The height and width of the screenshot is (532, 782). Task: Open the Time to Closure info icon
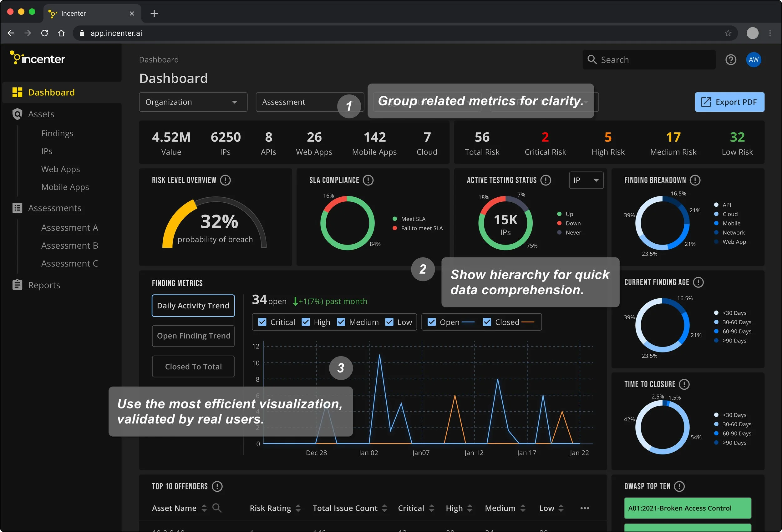pyautogui.click(x=684, y=384)
